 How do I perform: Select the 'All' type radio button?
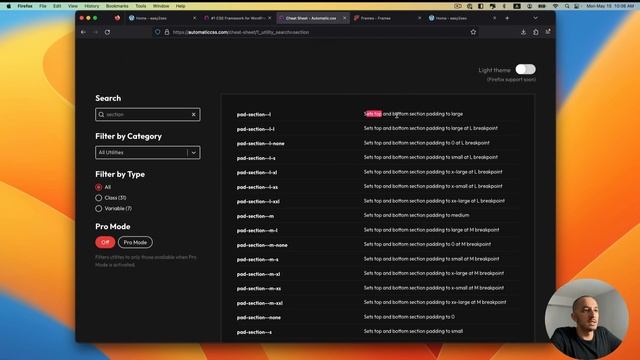pos(98,187)
